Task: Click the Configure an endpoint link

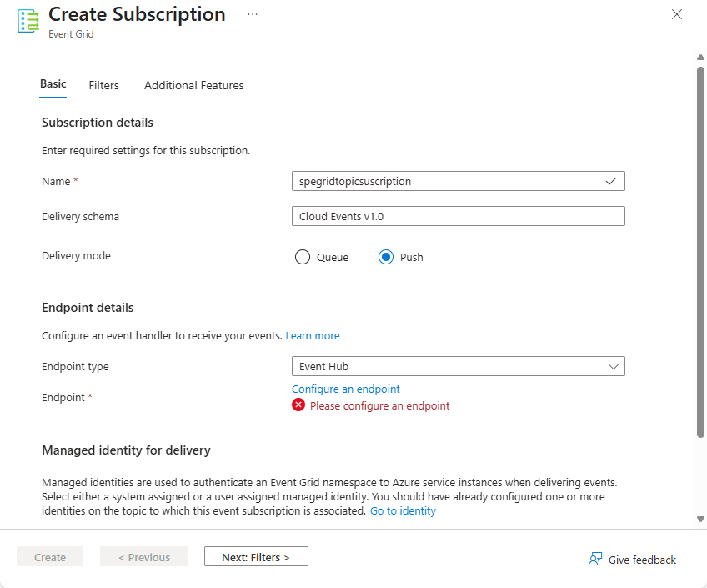Action: coord(346,389)
